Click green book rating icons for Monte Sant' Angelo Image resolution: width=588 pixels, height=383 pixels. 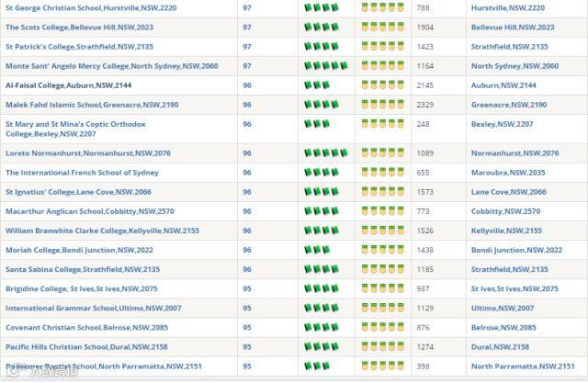[x=326, y=65]
